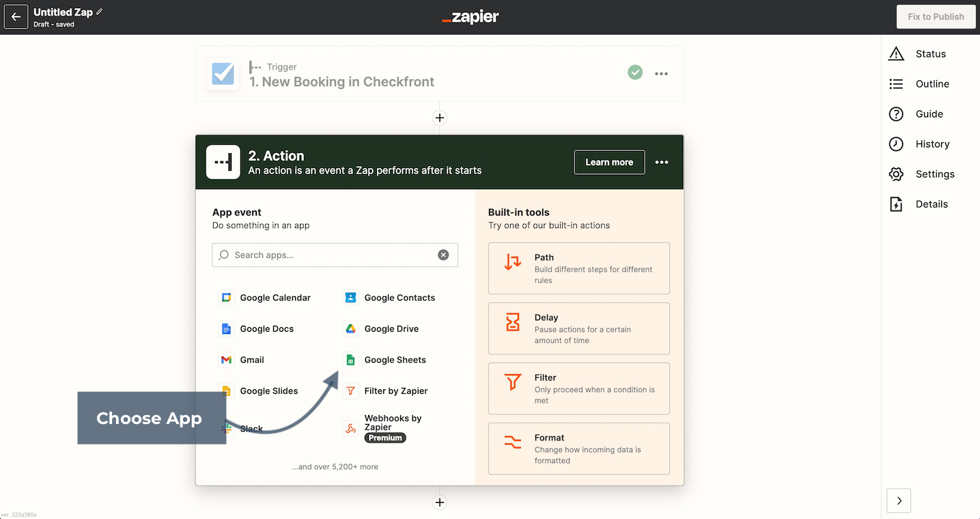
Task: Choose the Webhooks by Zapier icon
Action: [x=350, y=428]
